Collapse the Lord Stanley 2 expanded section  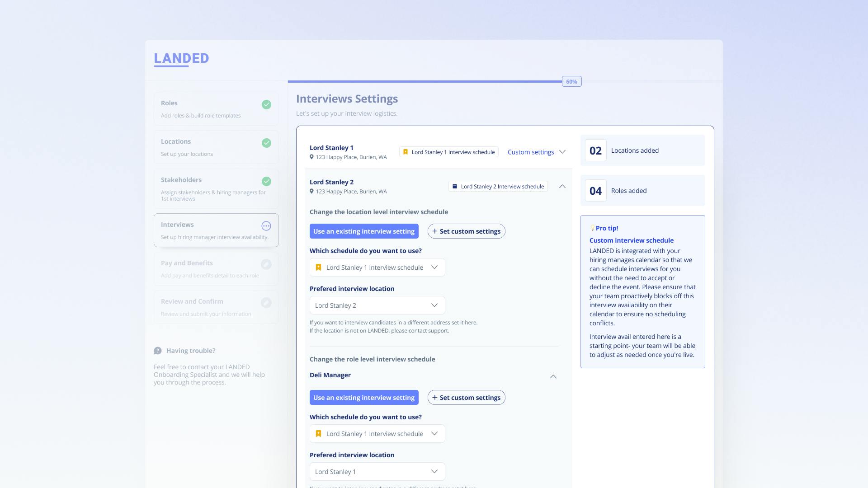(x=561, y=187)
